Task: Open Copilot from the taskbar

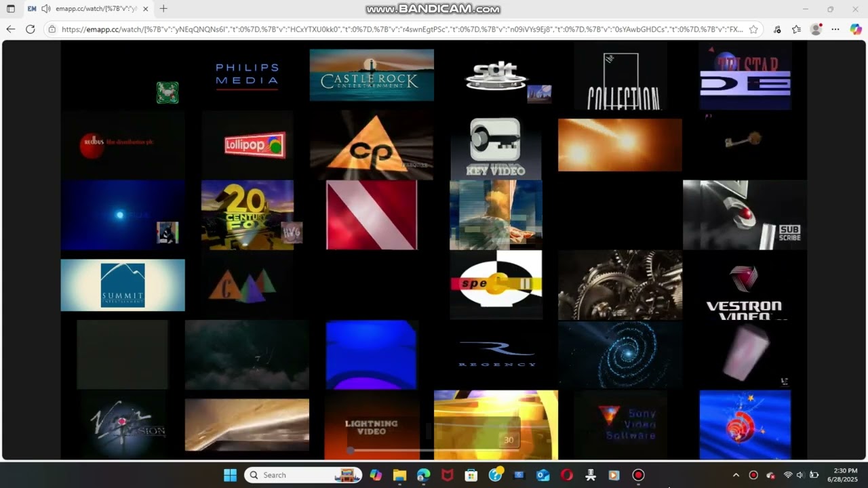Action: click(376, 475)
